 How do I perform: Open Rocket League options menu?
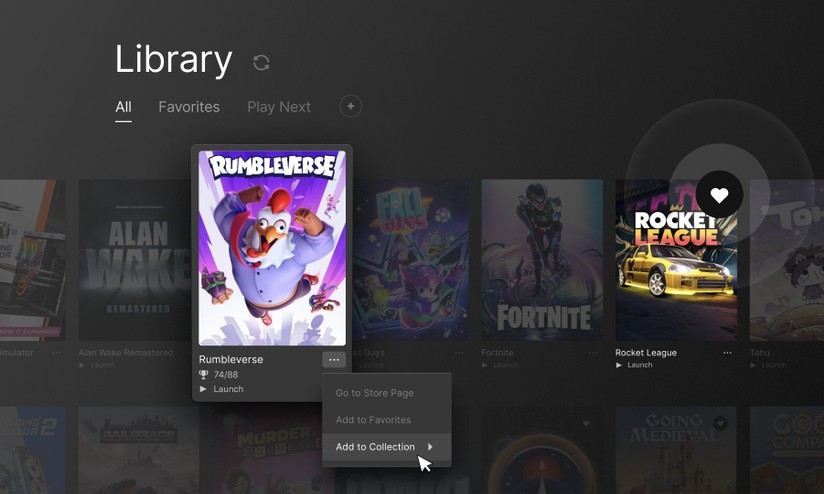point(727,353)
